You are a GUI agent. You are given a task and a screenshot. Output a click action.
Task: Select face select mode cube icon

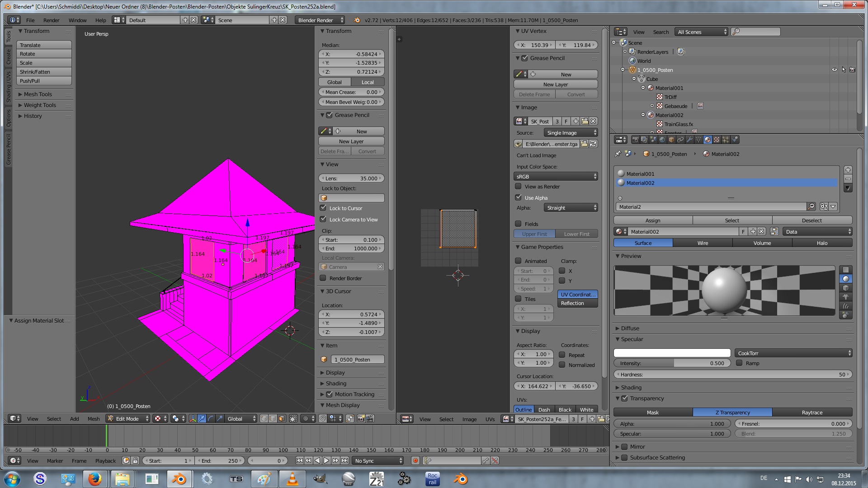[282, 418]
